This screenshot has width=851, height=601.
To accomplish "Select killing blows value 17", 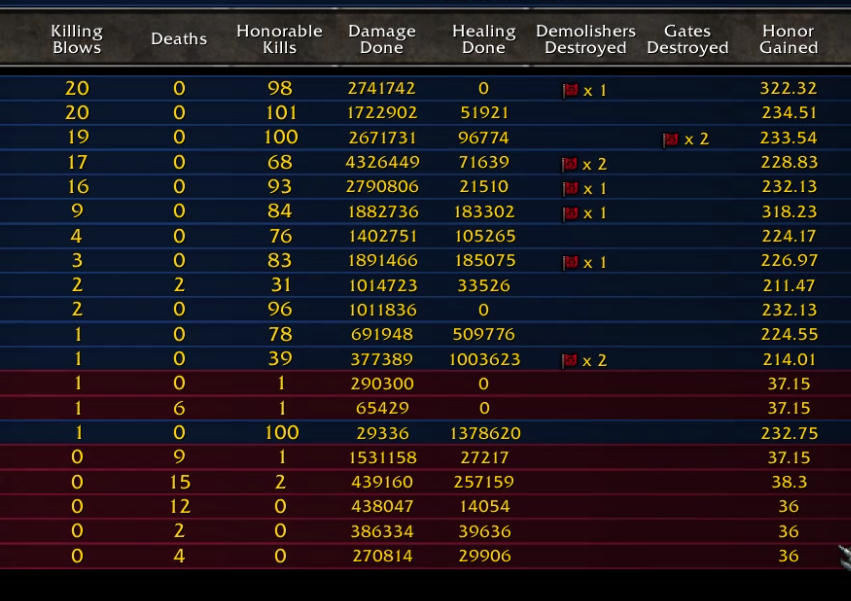I will pyautogui.click(x=77, y=162).
